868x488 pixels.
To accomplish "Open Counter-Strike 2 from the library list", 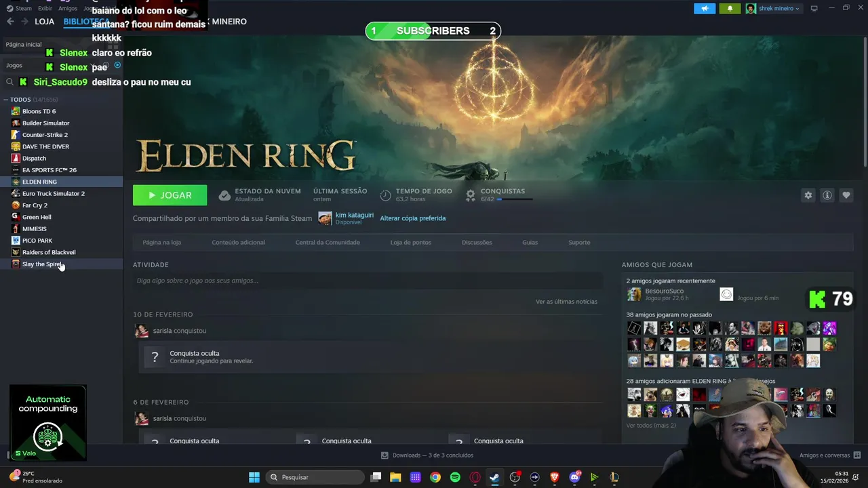I will 45,135.
